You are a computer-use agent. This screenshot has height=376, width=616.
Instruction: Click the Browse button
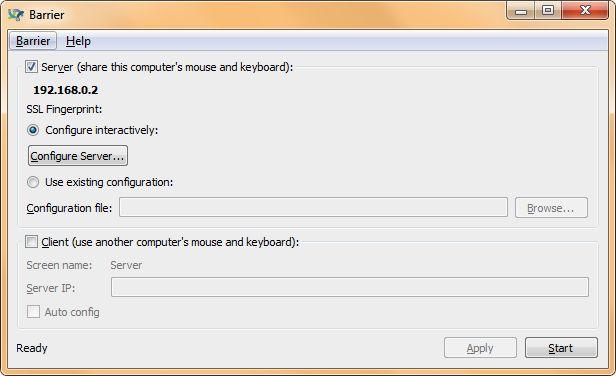click(551, 207)
